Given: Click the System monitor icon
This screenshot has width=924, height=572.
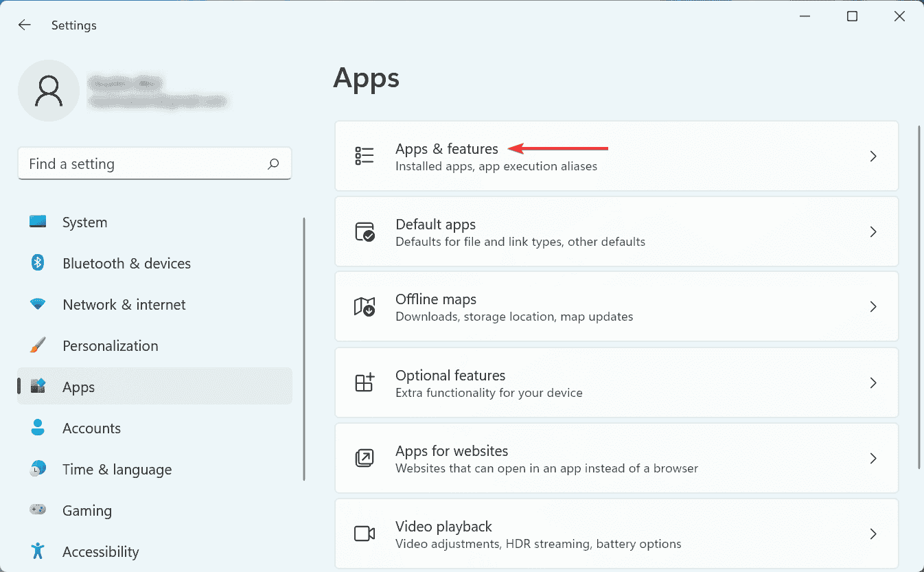Looking at the screenshot, I should coord(38,222).
